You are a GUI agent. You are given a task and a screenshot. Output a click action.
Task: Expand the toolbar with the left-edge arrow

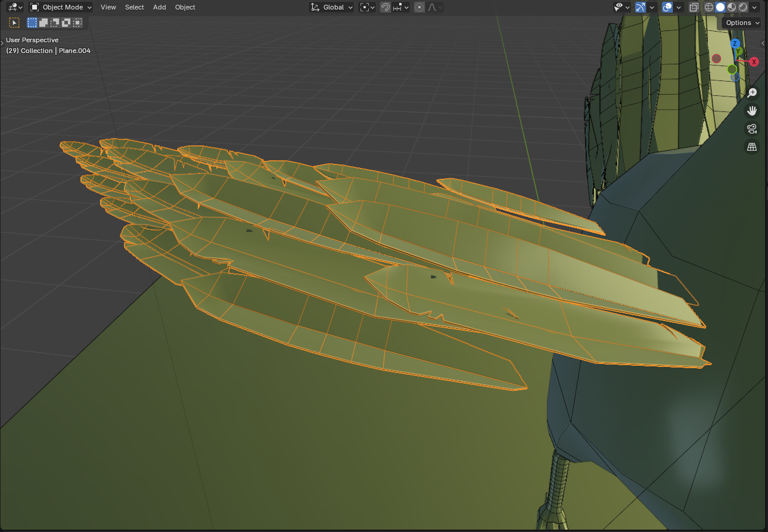point(2,42)
